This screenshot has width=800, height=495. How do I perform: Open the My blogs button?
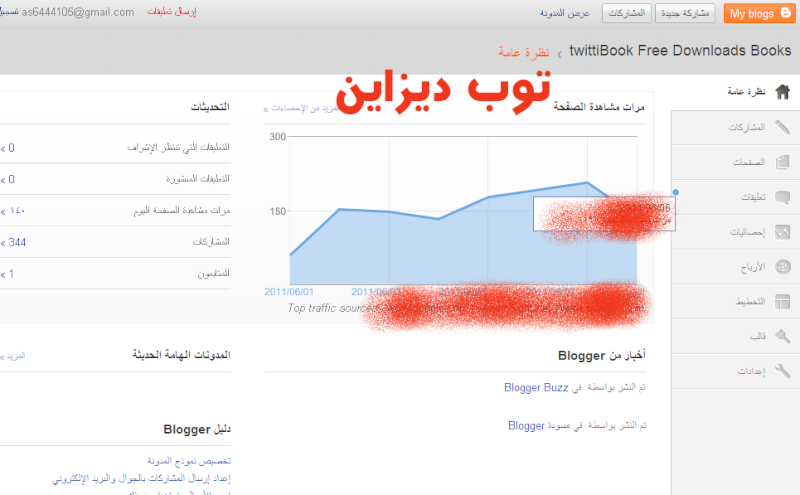(759, 13)
